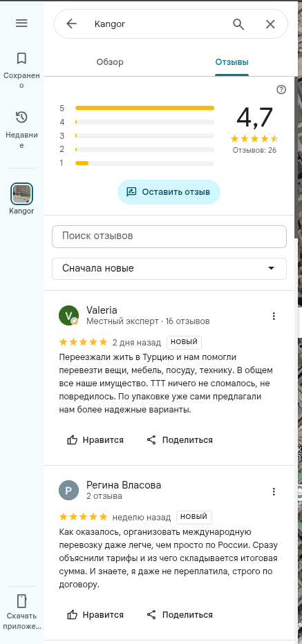This screenshot has width=302, height=644.
Task: Click the 2 дня назад timestamp
Action: click(138, 342)
